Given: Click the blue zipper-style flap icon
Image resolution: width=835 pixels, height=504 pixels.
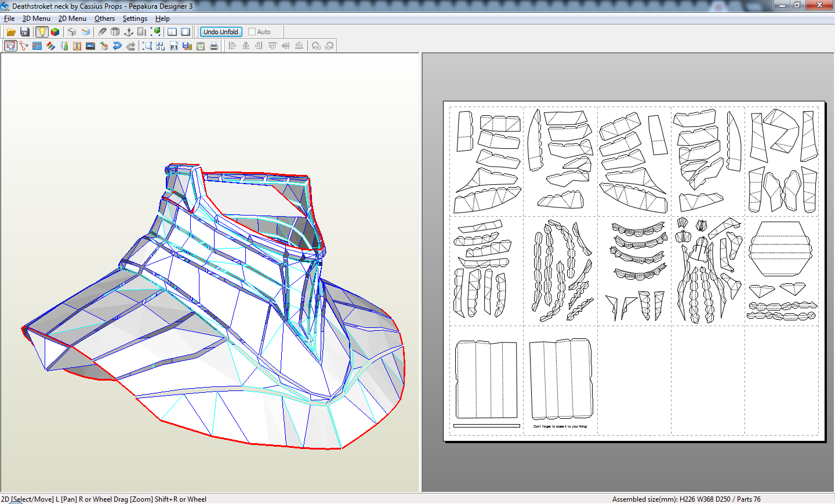Looking at the screenshot, I should click(x=37, y=46).
